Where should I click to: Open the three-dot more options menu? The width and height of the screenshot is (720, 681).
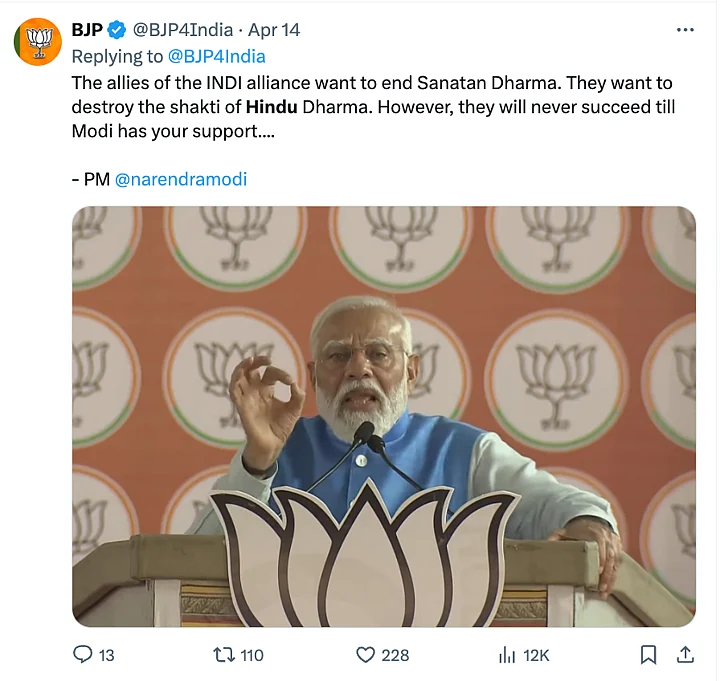685,30
